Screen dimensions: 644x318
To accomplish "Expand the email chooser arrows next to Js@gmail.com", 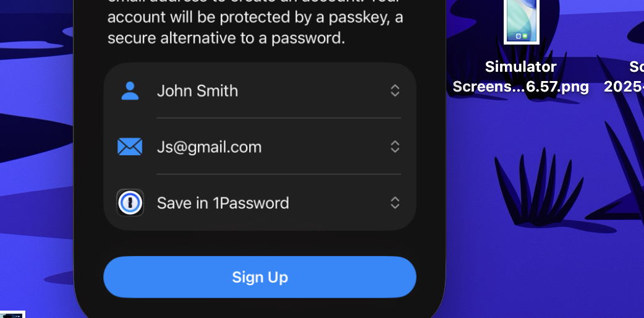I will pos(395,147).
